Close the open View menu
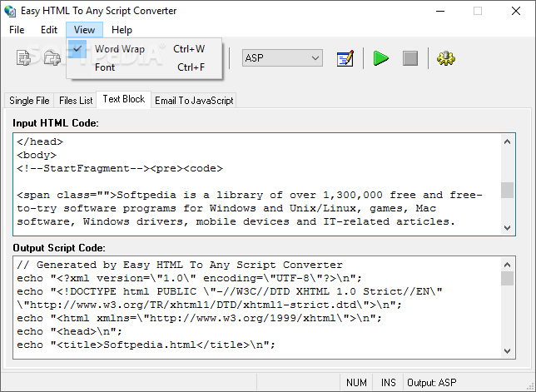Screen dimensions: 536x392 (x=84, y=30)
